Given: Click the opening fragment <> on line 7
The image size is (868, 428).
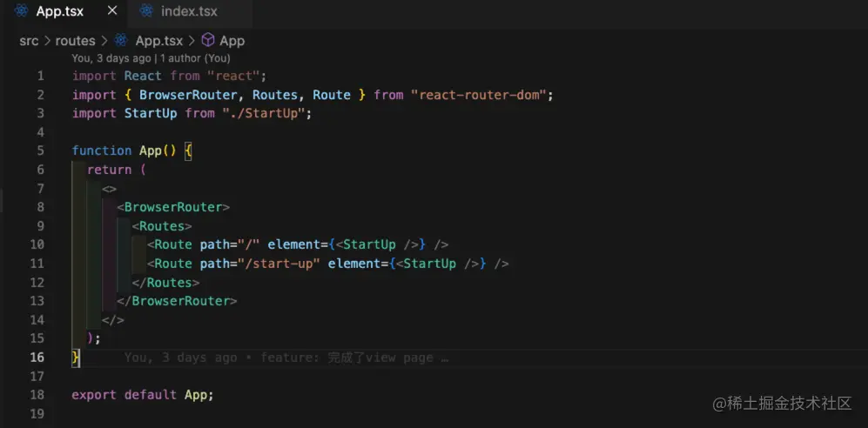Looking at the screenshot, I should (109, 189).
